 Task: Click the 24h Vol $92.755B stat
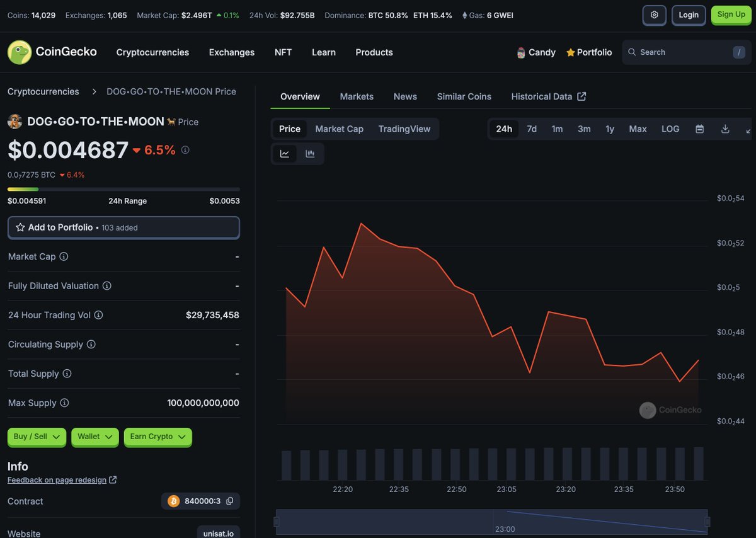282,14
